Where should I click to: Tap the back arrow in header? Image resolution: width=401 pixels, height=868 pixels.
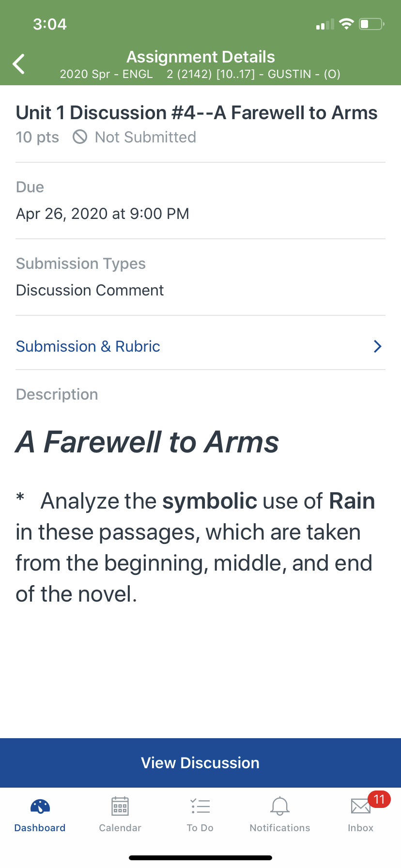click(19, 64)
